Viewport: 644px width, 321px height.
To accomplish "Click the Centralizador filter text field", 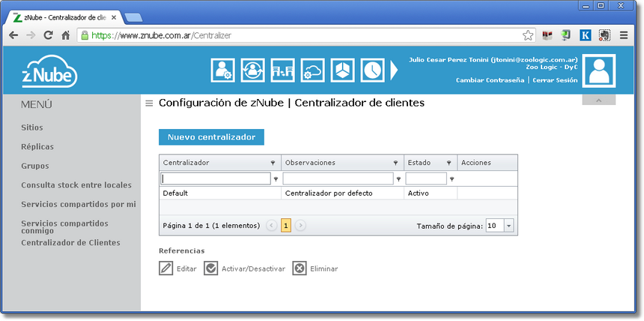I will tap(216, 178).
